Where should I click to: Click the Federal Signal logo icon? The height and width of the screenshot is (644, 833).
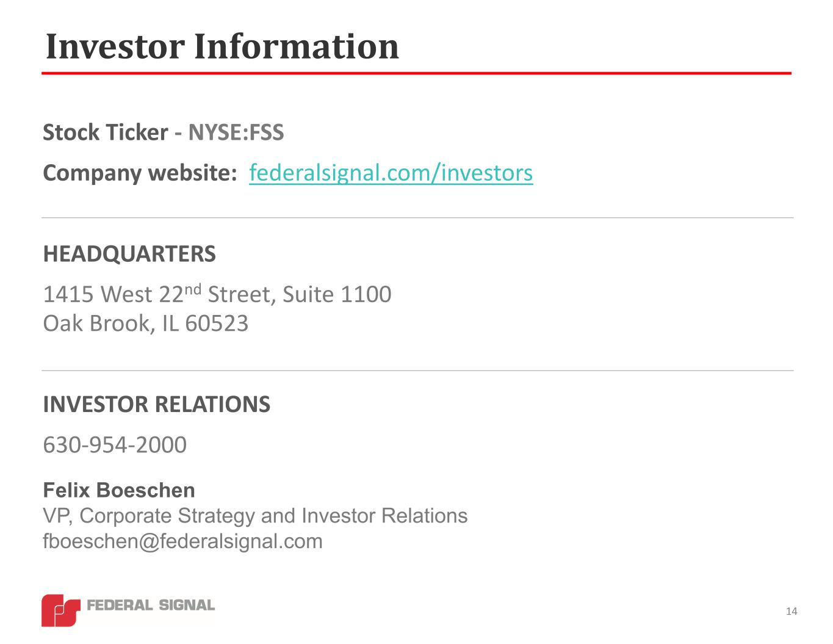tap(60, 609)
